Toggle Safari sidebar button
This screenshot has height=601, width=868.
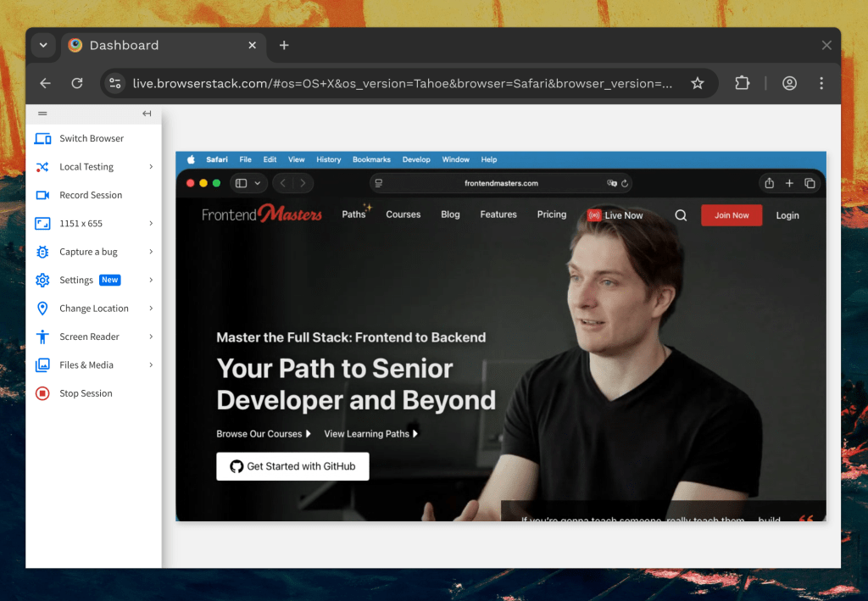242,183
